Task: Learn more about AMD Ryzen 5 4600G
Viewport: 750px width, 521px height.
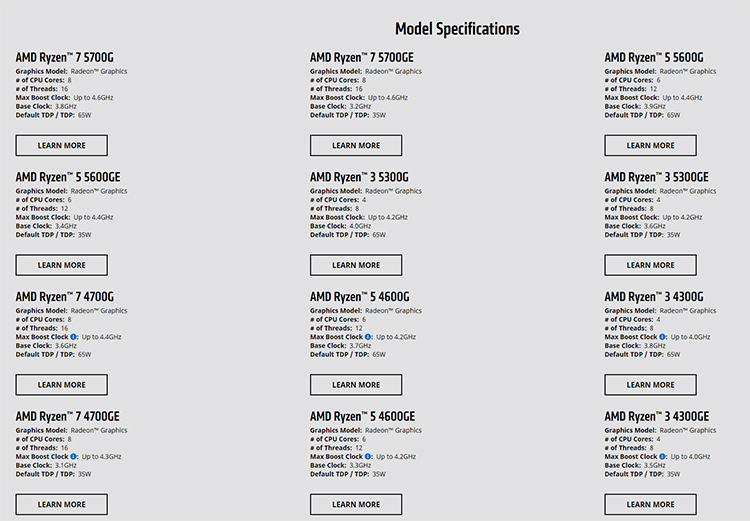Action: click(x=356, y=385)
